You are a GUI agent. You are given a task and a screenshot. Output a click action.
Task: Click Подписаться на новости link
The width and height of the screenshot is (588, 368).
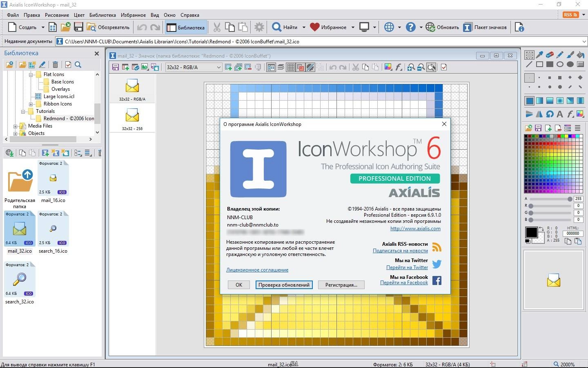[x=400, y=251]
